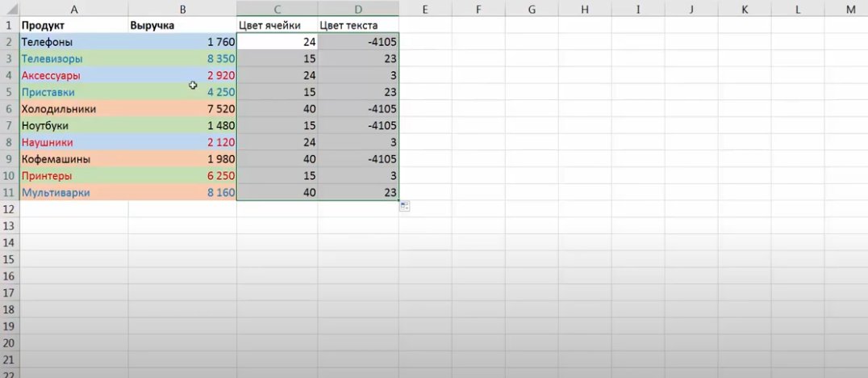Select the row 12 header

pos(9,209)
